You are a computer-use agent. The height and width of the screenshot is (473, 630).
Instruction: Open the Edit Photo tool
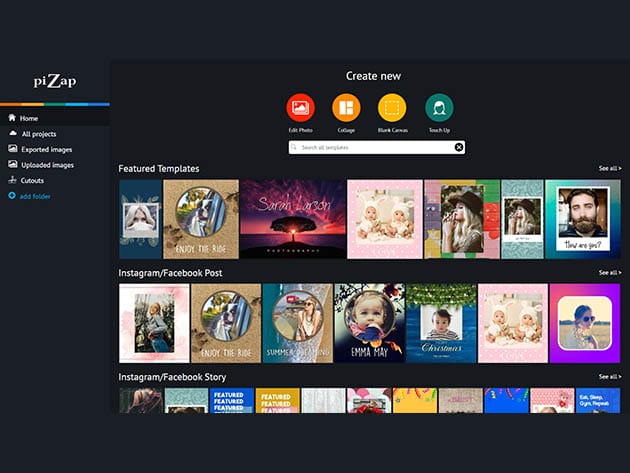300,107
